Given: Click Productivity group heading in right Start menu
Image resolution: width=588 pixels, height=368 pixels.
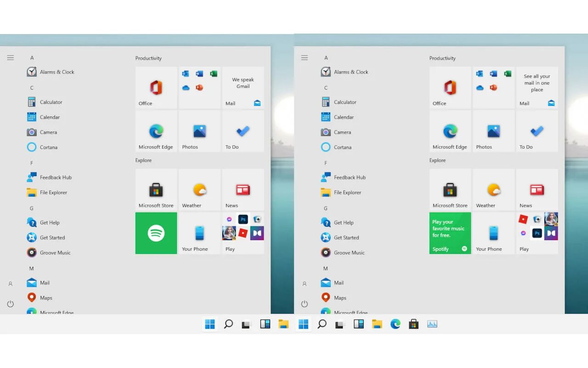Looking at the screenshot, I should [442, 58].
